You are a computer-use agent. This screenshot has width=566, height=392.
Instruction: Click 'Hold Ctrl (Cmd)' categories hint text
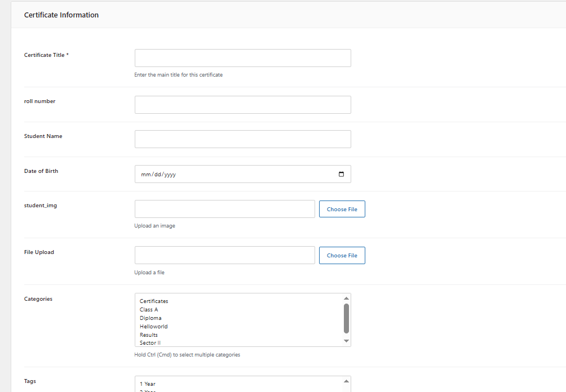(x=187, y=354)
